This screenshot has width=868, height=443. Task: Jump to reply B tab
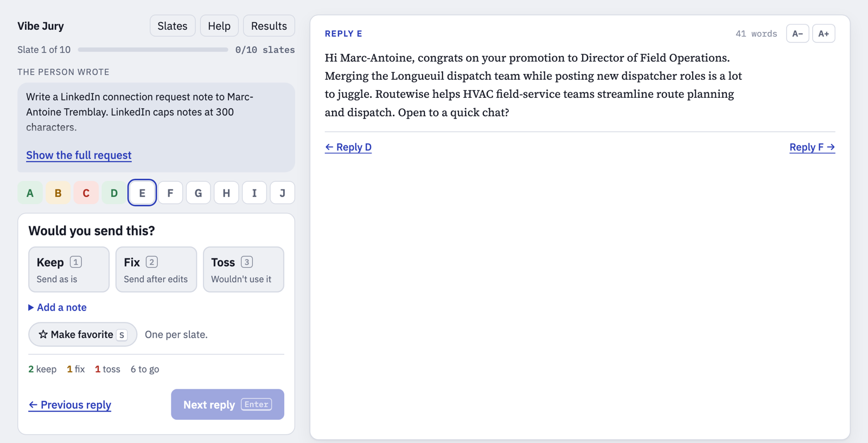(58, 193)
